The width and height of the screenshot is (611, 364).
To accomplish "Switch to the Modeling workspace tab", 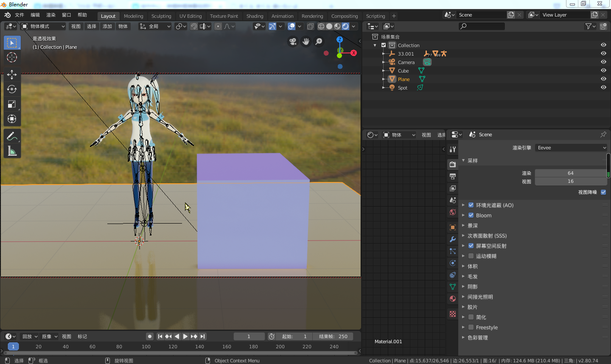I will 134,16.
